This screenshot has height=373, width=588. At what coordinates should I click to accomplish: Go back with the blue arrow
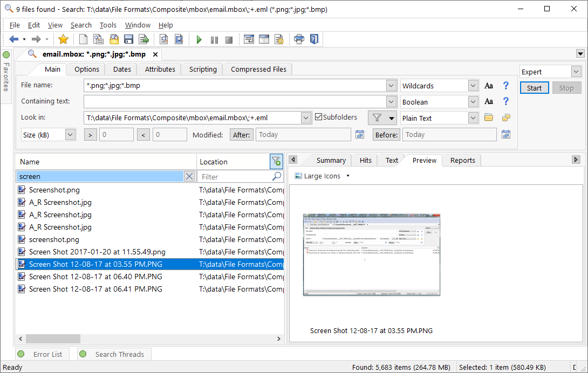[x=14, y=39]
